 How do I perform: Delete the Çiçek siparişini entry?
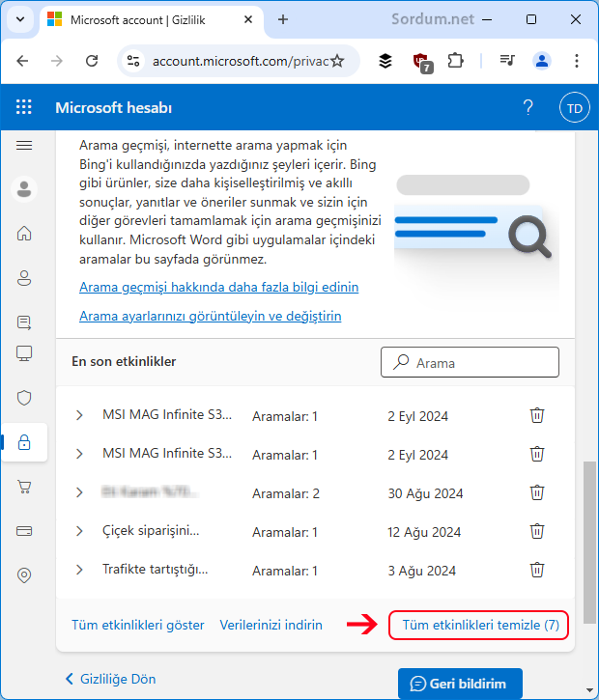pos(537,531)
